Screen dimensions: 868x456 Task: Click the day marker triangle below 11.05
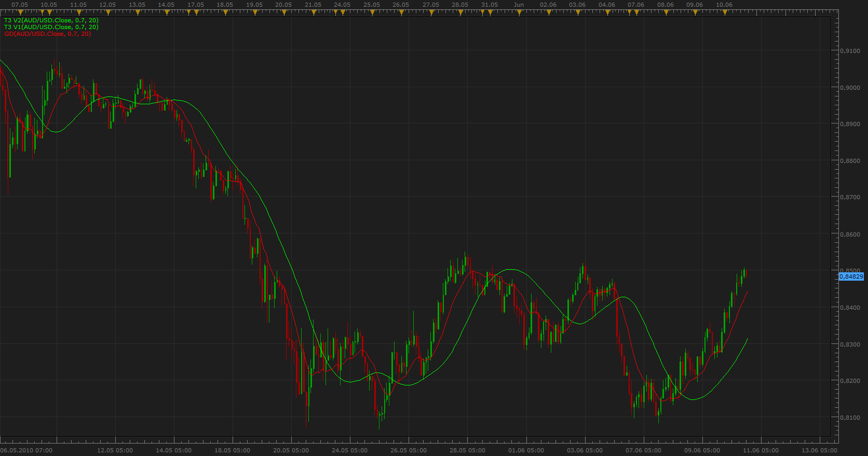tap(79, 13)
